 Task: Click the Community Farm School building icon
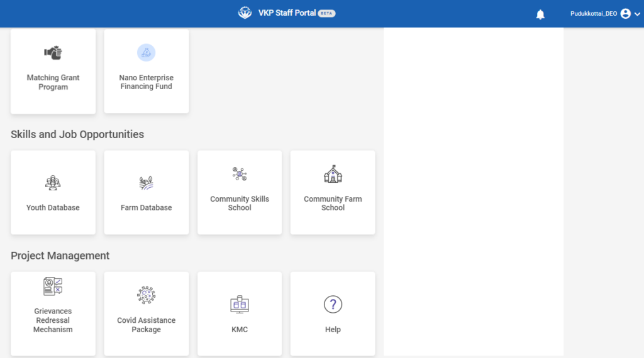coord(333,175)
